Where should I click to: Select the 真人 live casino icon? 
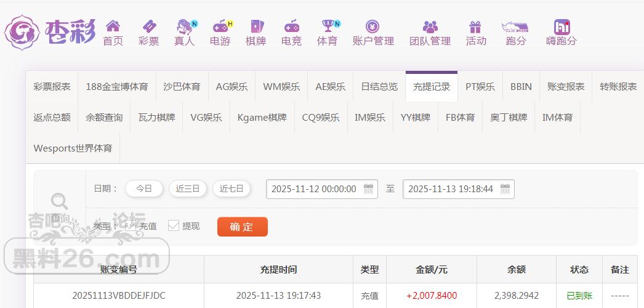coord(184,26)
